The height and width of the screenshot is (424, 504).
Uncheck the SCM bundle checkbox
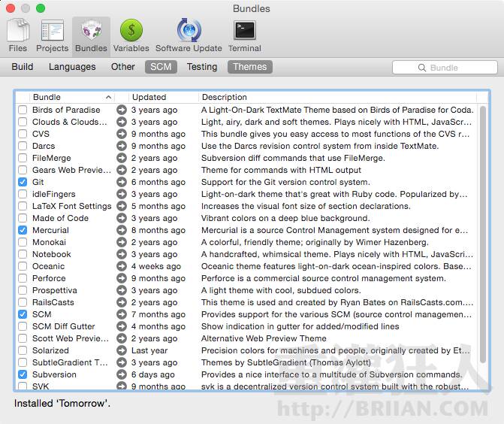click(x=23, y=314)
